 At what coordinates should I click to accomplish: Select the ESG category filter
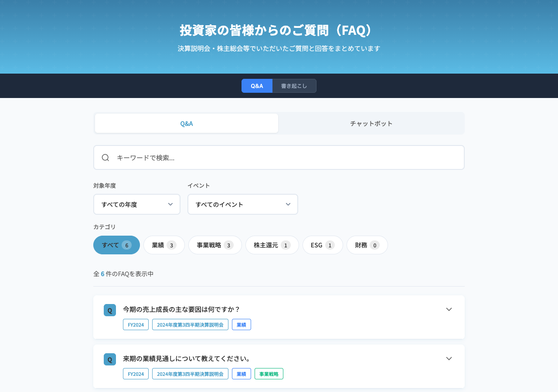(x=323, y=245)
